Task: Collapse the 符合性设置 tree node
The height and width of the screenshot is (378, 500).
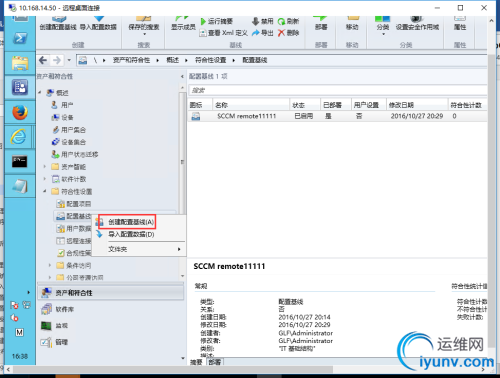Action: pyautogui.click(x=45, y=191)
